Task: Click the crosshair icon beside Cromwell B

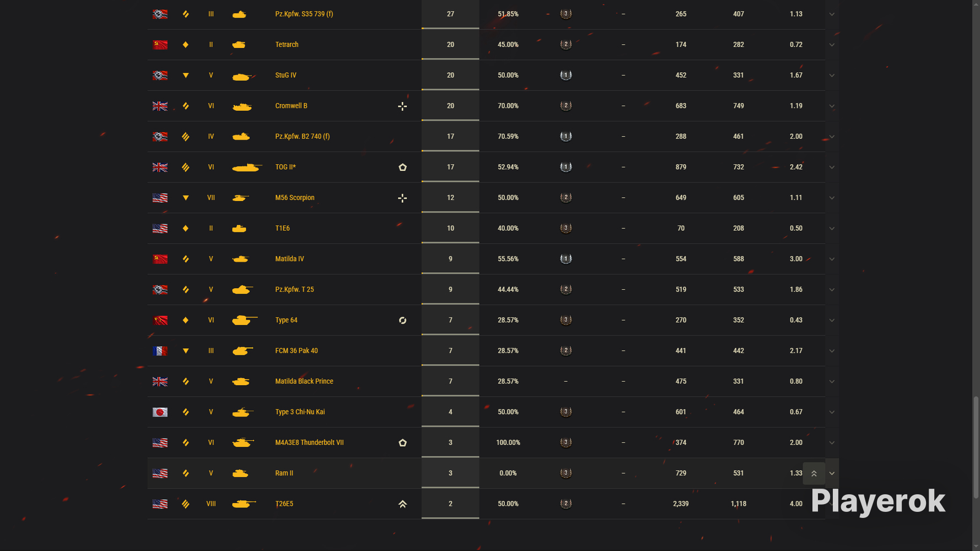Action: tap(402, 106)
